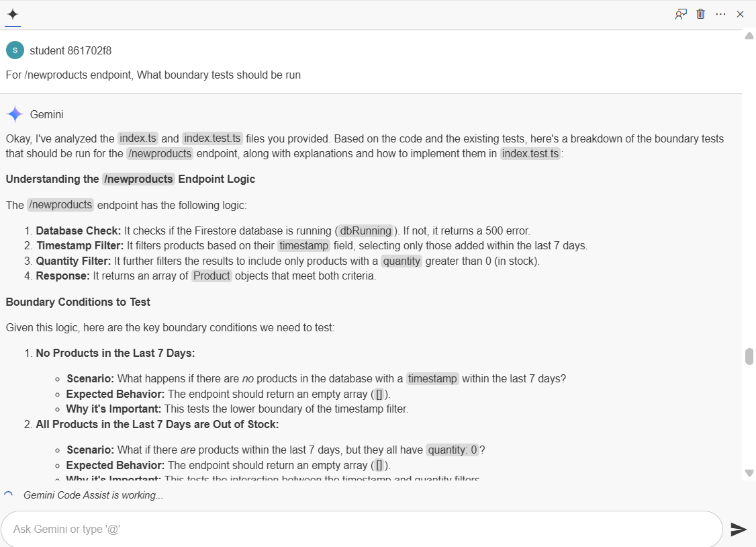Screen dimensions: 756x547
Task: Click the Product code chip
Action: (x=211, y=276)
